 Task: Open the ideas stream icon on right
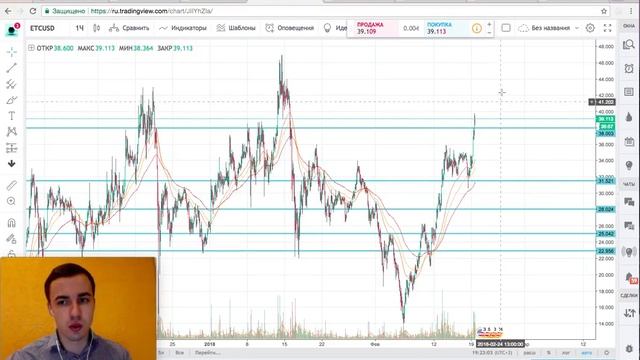tap(629, 252)
